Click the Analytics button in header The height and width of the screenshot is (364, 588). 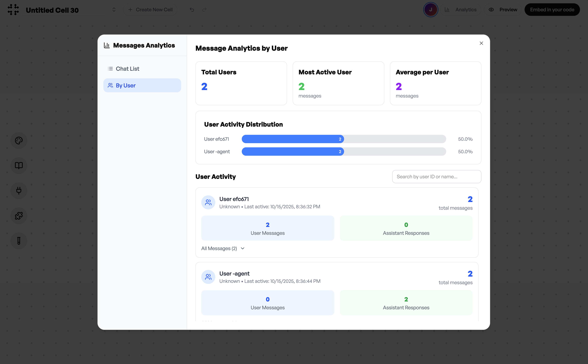pos(460,10)
